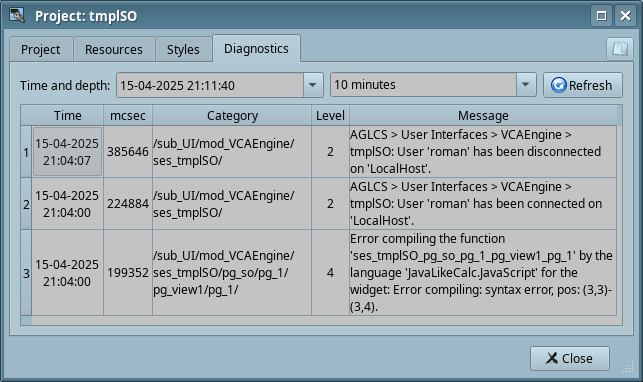Close the dialog with the Close button
This screenshot has height=382, width=643.
(570, 359)
